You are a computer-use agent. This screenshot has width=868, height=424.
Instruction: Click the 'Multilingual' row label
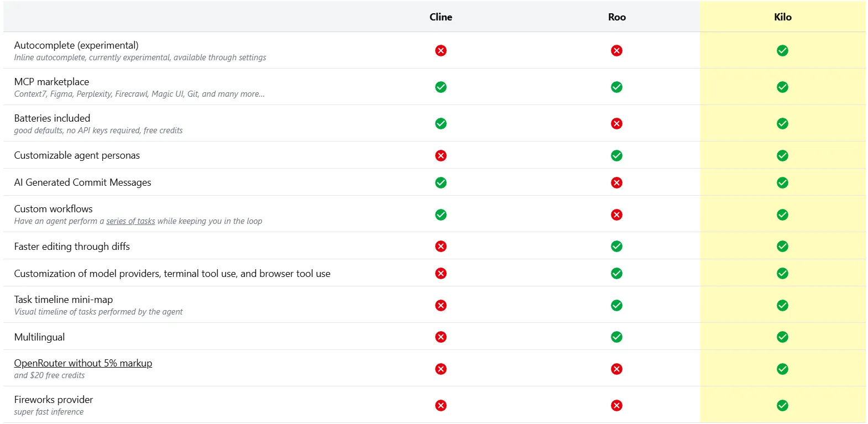(x=39, y=337)
